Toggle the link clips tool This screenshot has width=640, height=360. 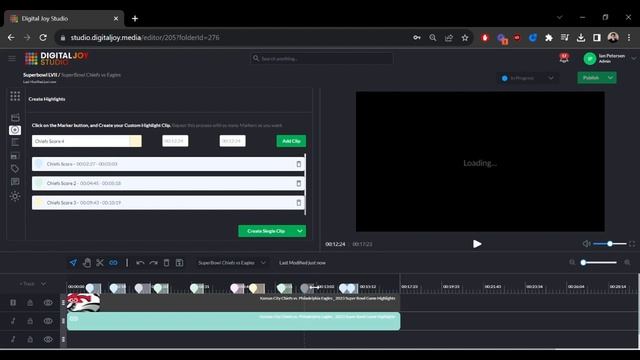pyautogui.click(x=113, y=262)
